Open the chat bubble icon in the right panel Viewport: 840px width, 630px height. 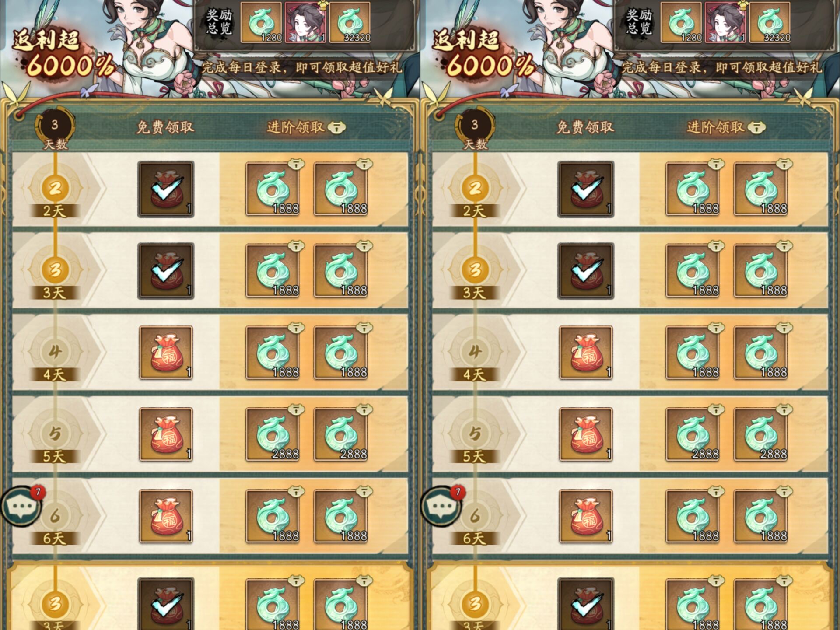click(441, 507)
